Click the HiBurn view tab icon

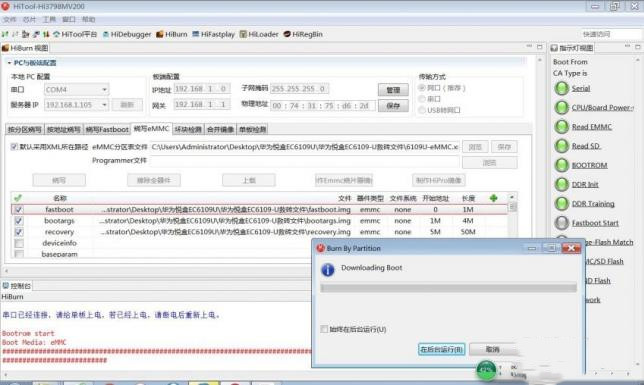coord(5,48)
